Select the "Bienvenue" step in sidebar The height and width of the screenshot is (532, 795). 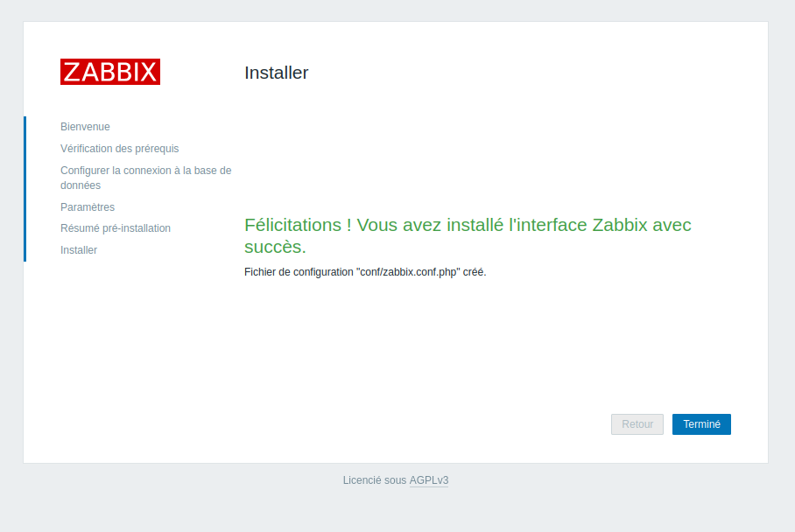coord(85,127)
